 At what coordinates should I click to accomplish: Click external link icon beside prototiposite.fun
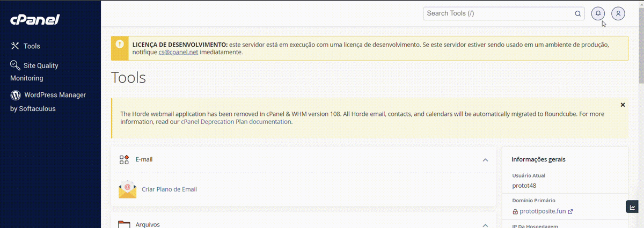tap(570, 211)
